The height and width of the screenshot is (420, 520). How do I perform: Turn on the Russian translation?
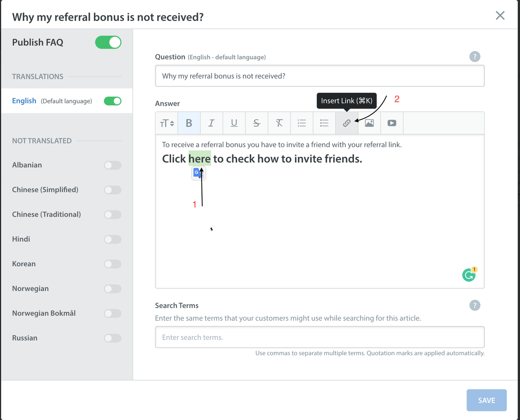pos(113,338)
